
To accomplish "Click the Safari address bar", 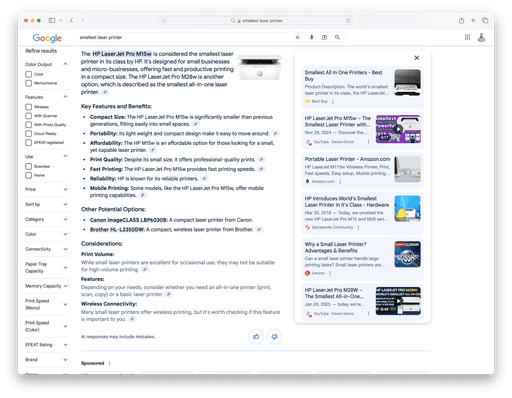I will [256, 21].
